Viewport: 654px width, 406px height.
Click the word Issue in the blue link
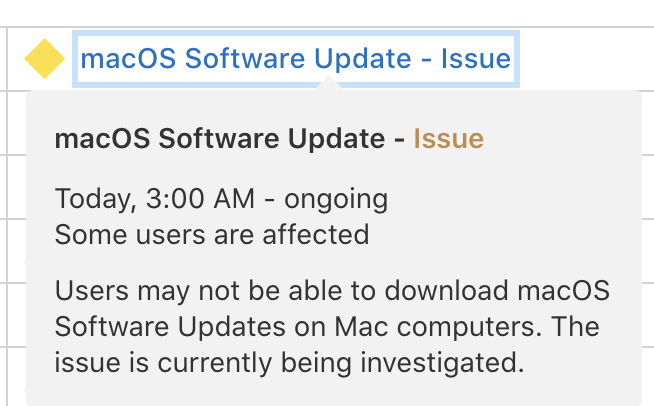[x=476, y=59]
